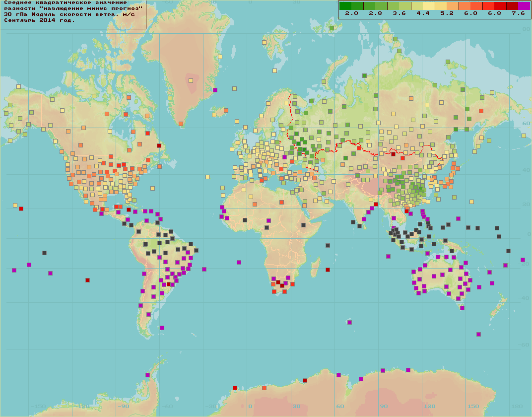Click legend value 5.2

[x=447, y=13]
